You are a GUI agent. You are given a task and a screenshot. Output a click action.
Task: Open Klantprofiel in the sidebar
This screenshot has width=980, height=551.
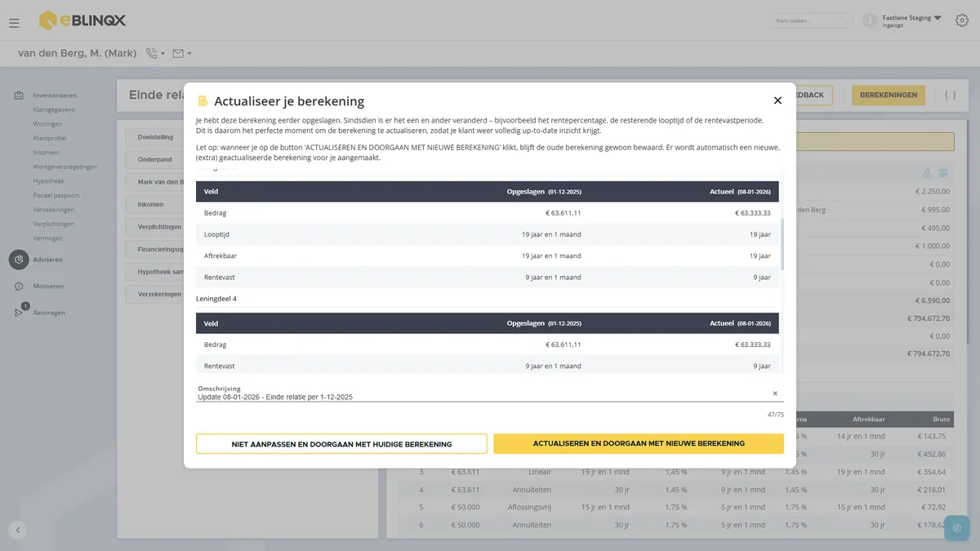50,138
